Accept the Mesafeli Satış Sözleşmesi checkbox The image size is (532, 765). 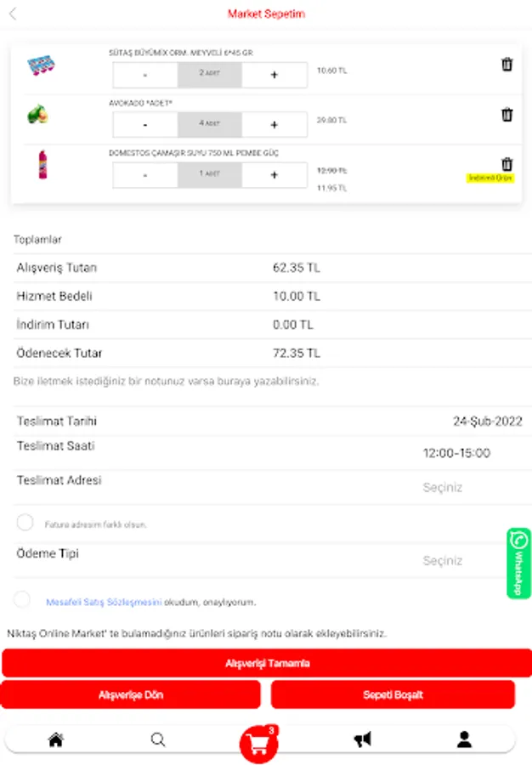pos(22,600)
